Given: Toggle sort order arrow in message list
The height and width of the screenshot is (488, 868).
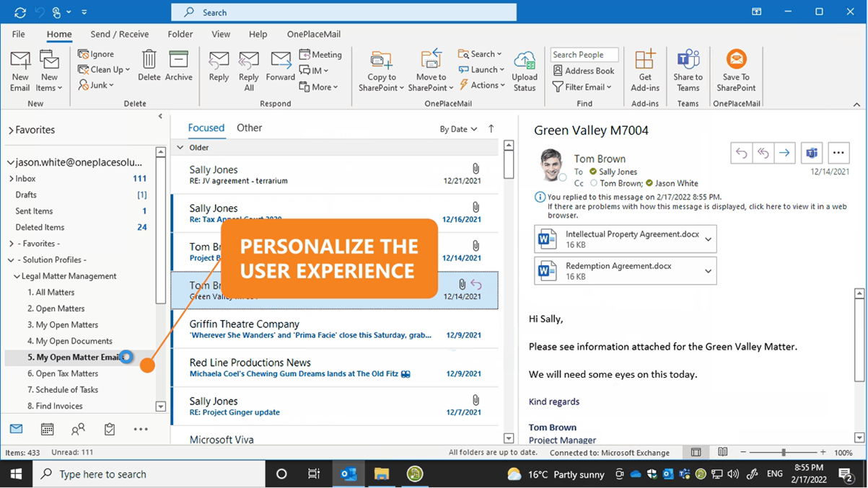Looking at the screenshot, I should [491, 129].
